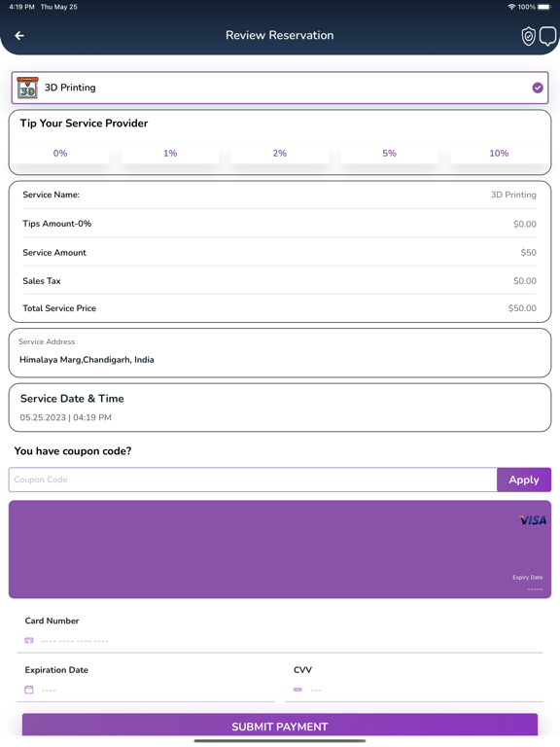
Task: Open the chat bubble icon
Action: tap(547, 36)
